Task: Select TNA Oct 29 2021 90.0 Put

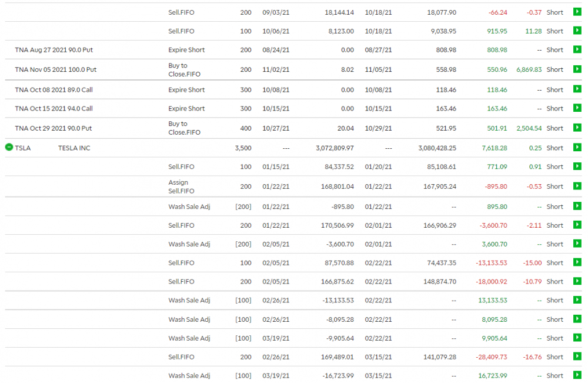Action: point(54,128)
